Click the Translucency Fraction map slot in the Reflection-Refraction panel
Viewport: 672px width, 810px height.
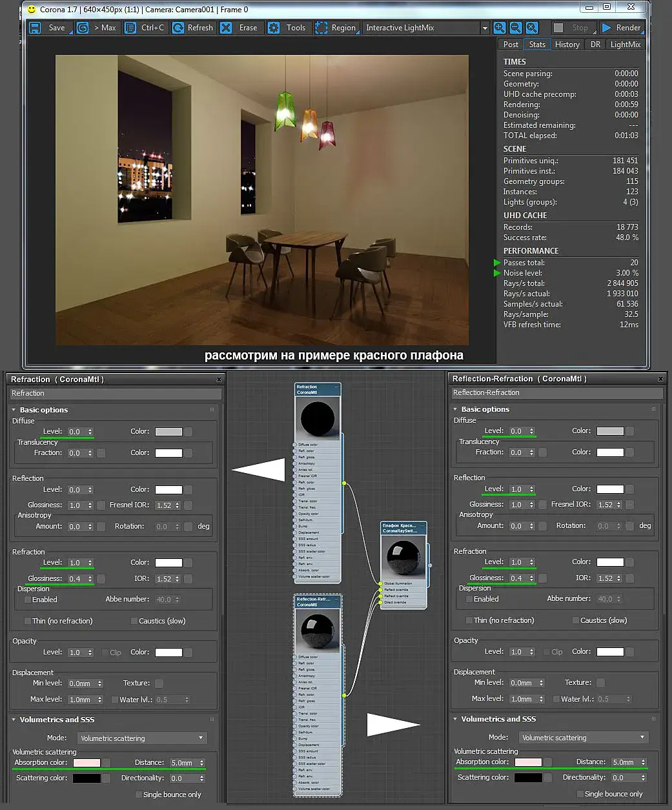[x=542, y=452]
